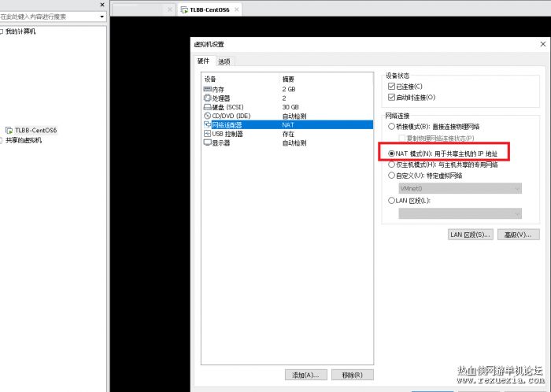Close the TLBB-CentOS6 tab
551x392 pixels.
[x=237, y=9]
